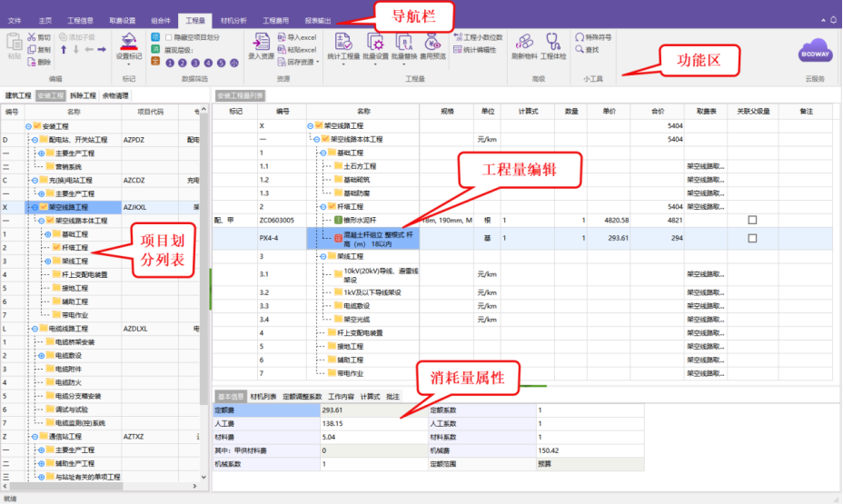Image resolution: width=843 pixels, height=504 pixels.
Task: Click the 粘贴 paste icon
Action: pyautogui.click(x=14, y=42)
